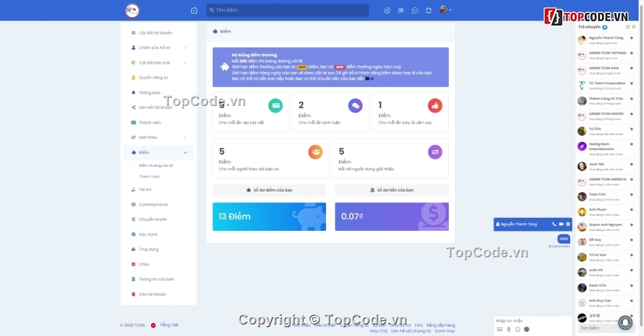Screen dimensions: 644x336
Task: Attach an image in chat box
Action: click(500, 329)
